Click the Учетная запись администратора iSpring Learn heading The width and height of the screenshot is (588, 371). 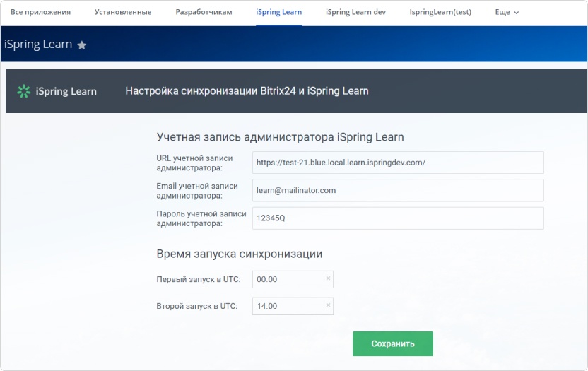tap(280, 137)
